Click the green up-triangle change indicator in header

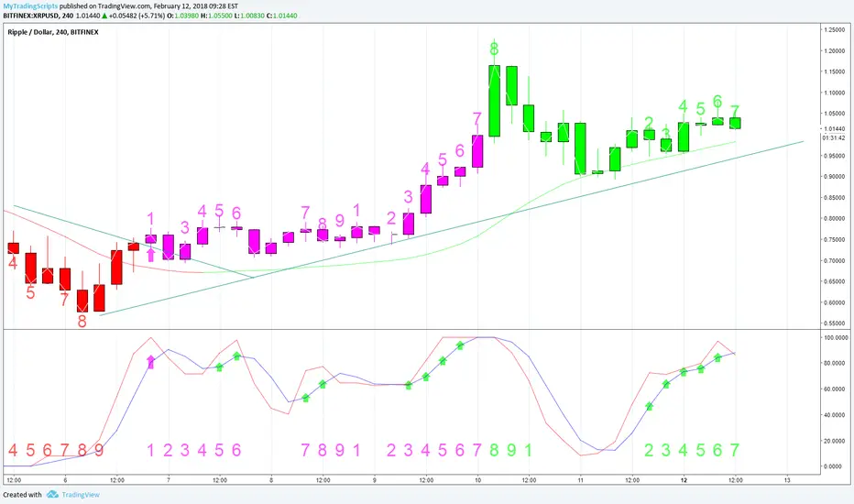(104, 16)
